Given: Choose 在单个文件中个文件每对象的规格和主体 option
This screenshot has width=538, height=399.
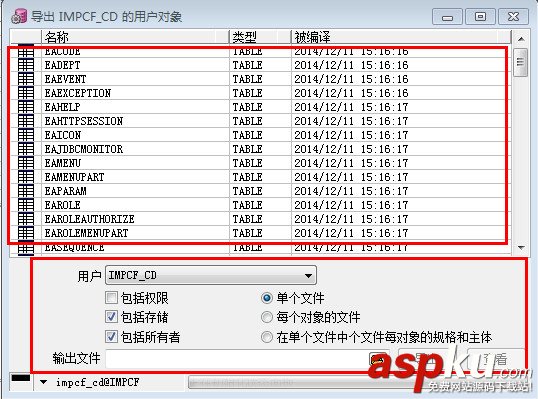Looking at the screenshot, I should pos(267,337).
